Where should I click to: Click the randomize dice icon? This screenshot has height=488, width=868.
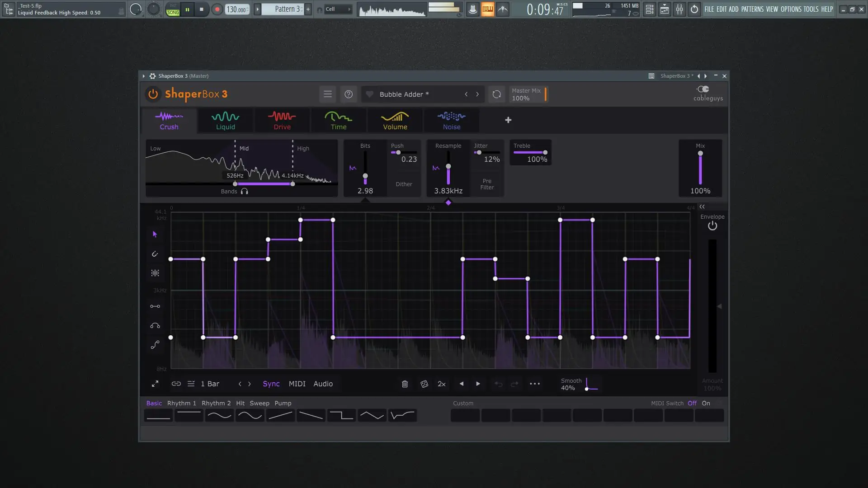tap(424, 384)
